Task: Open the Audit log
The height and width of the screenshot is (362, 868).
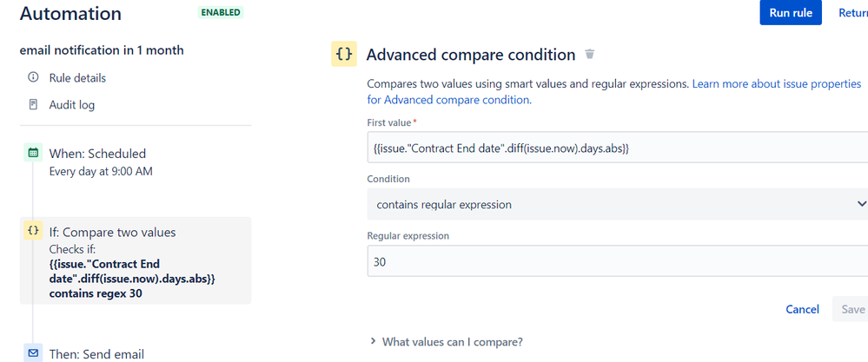Action: tap(72, 105)
